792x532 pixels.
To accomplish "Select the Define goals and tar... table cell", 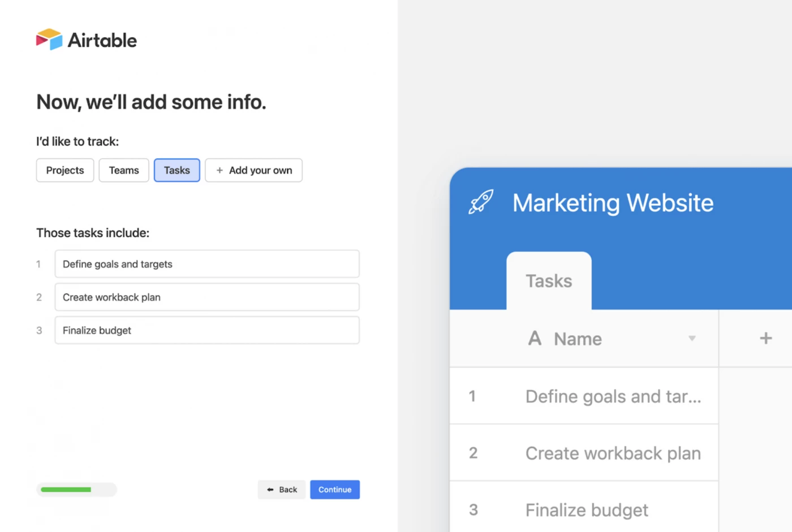I will coord(613,396).
